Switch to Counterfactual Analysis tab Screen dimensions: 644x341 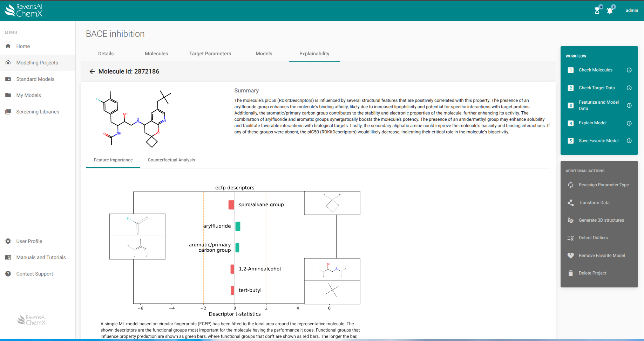pos(171,160)
